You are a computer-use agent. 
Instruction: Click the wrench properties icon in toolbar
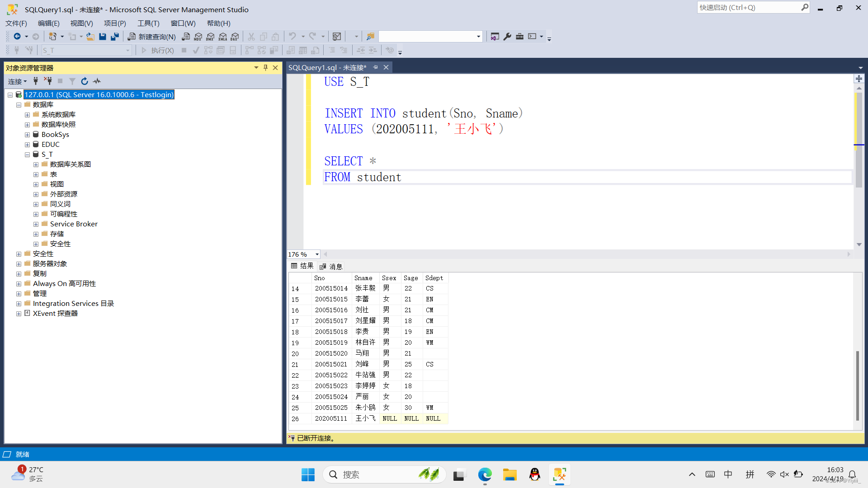[x=507, y=37]
